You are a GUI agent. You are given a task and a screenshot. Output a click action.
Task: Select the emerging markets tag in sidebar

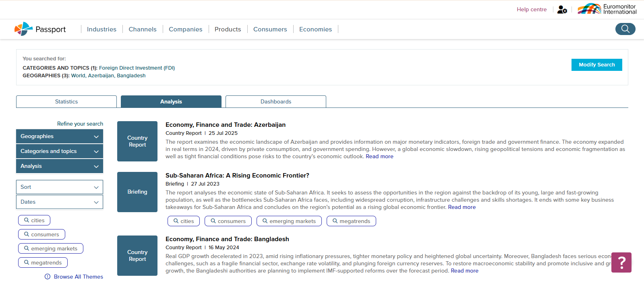51,249
